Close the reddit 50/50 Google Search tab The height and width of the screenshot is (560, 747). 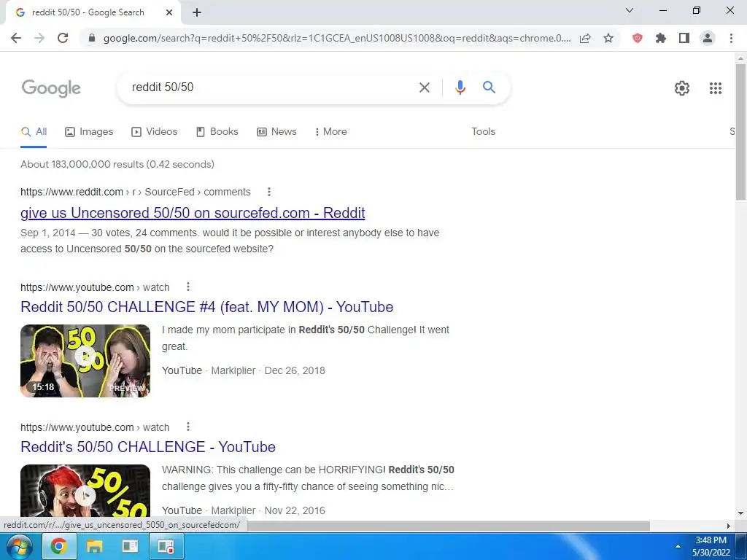click(x=169, y=13)
